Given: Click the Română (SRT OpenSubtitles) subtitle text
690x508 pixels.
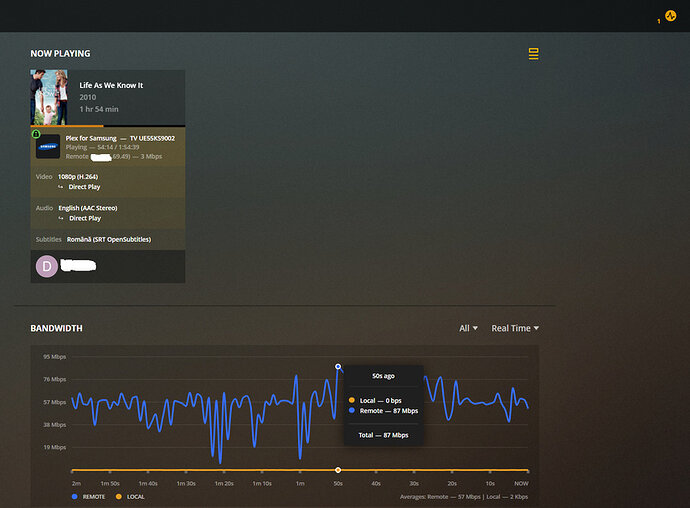Looking at the screenshot, I should (109, 239).
